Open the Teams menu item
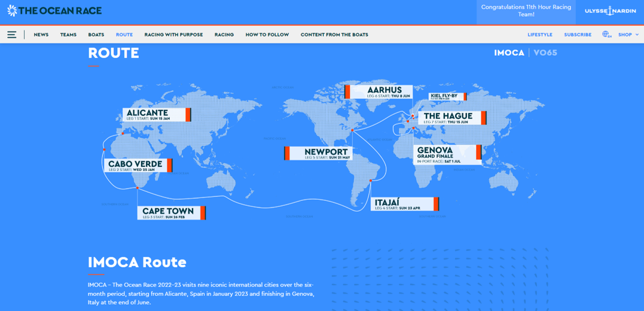644x311 pixels. point(68,35)
